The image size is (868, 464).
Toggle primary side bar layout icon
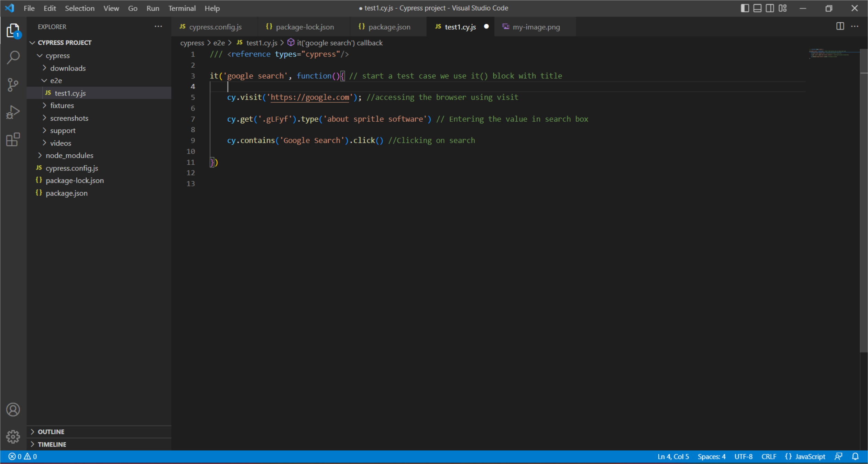pyautogui.click(x=745, y=8)
